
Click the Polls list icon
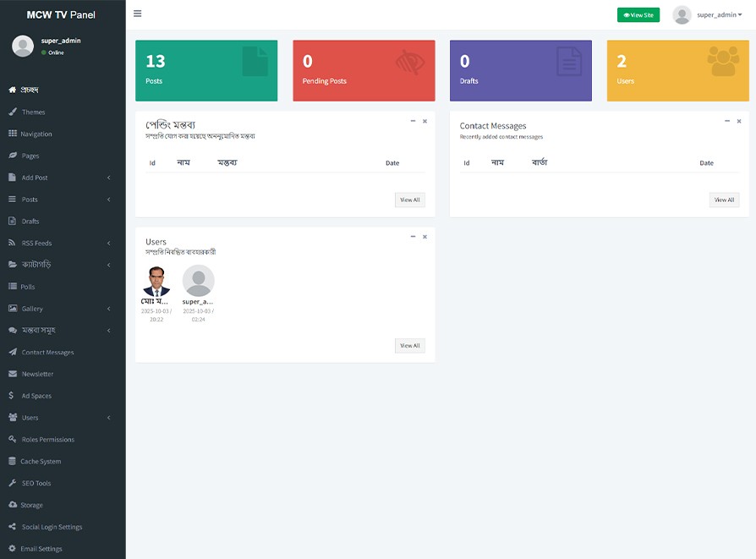[x=13, y=287]
